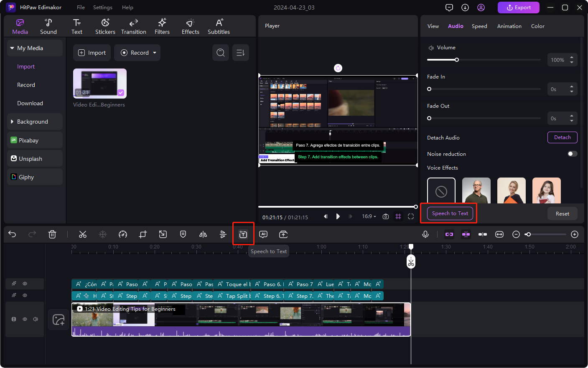This screenshot has width=588, height=368.
Task: Expand the Background media section
Action: tap(33, 122)
